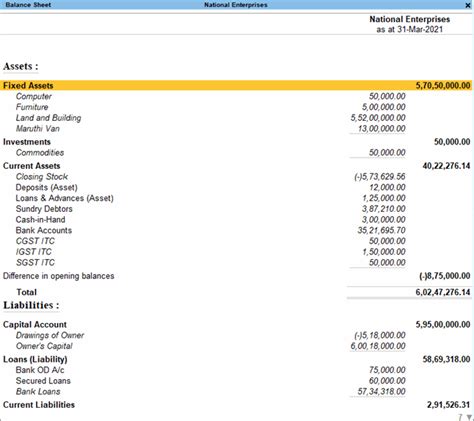The width and height of the screenshot is (474, 421).
Task: Click Bank Loans amount 57,34,318.00
Action: pos(382,392)
